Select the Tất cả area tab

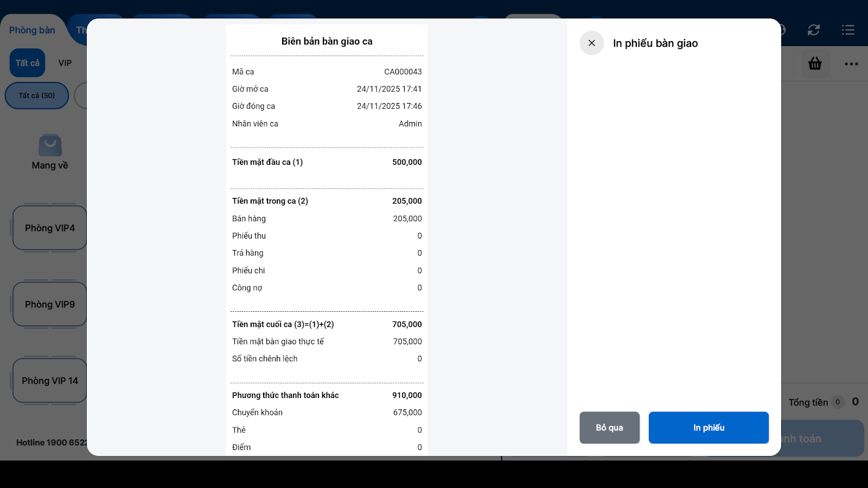point(27,63)
